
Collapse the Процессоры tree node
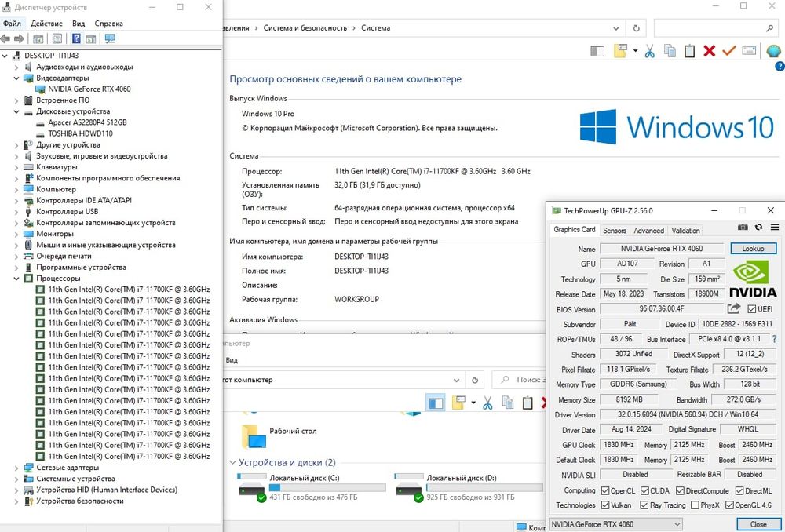16,279
